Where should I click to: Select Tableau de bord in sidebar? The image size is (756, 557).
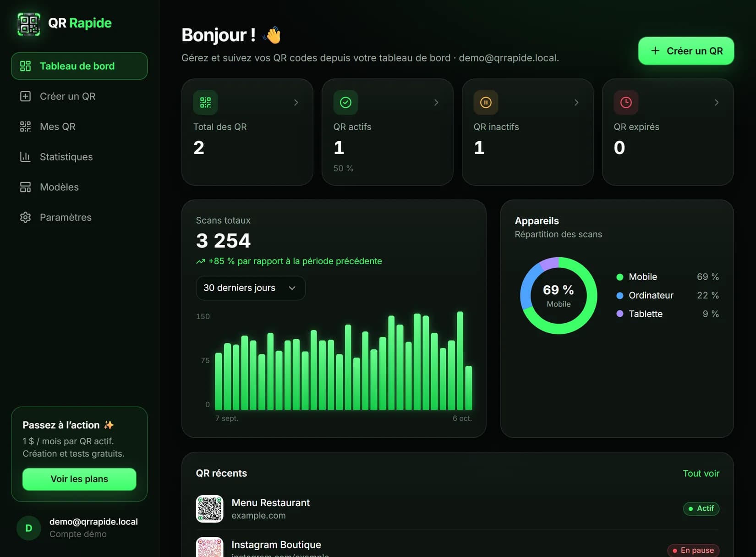point(79,66)
